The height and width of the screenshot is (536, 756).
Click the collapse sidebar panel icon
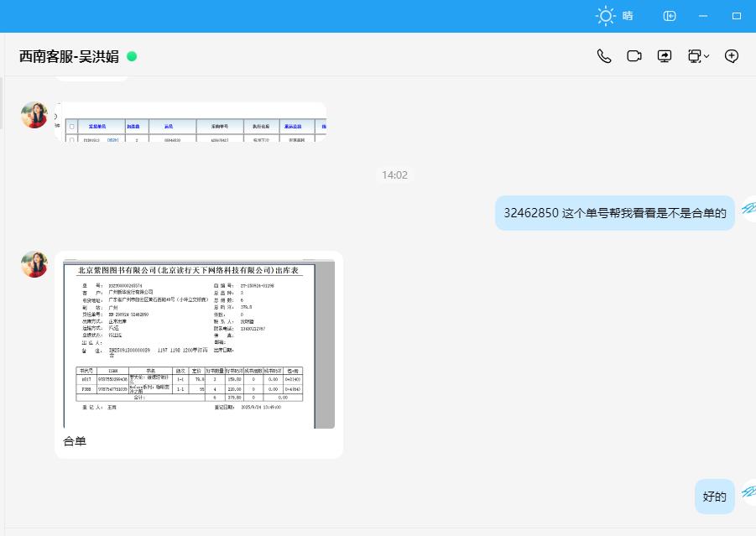pos(670,16)
